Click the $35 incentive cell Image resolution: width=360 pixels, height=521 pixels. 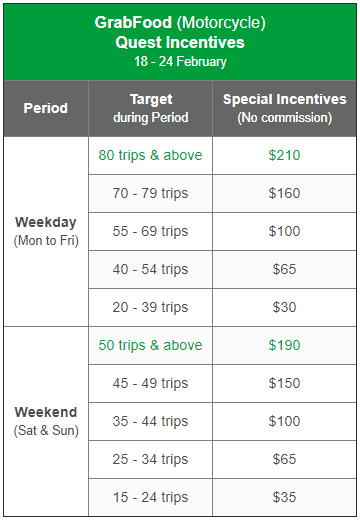point(284,497)
